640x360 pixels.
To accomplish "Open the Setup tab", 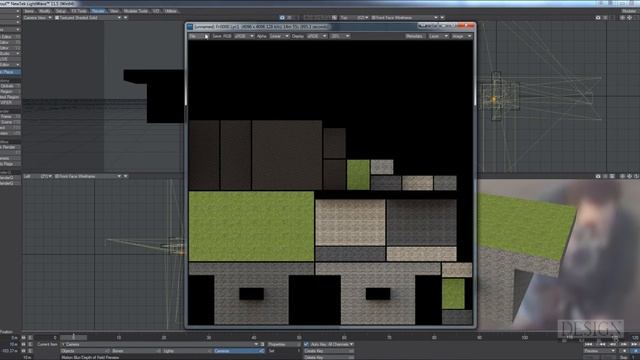I will tap(61, 11).
